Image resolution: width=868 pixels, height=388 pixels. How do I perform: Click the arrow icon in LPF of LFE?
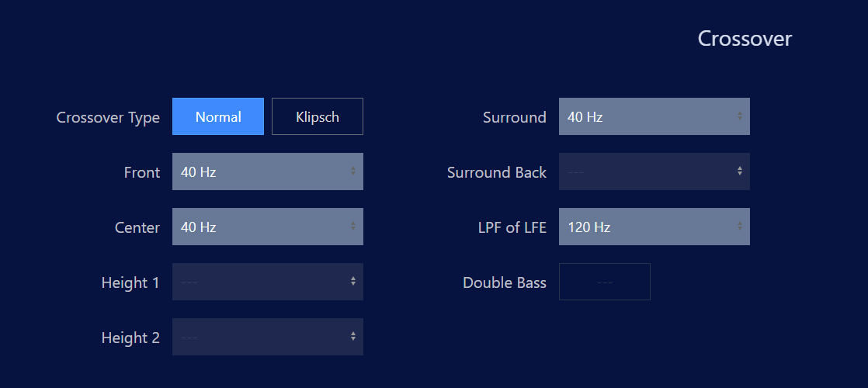tap(740, 227)
